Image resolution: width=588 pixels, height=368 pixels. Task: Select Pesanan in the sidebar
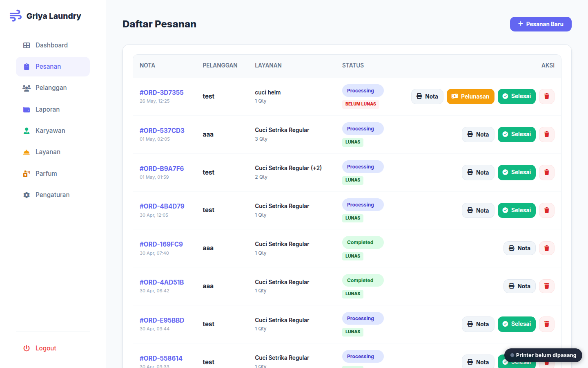[x=53, y=67]
